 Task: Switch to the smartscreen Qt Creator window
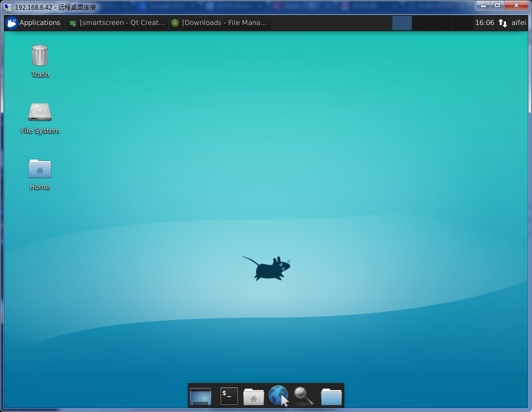117,22
